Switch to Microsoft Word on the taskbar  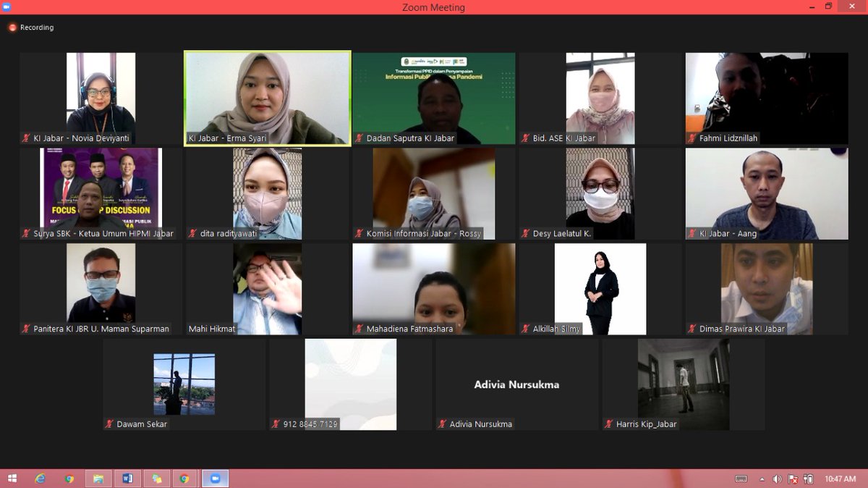[x=127, y=479]
